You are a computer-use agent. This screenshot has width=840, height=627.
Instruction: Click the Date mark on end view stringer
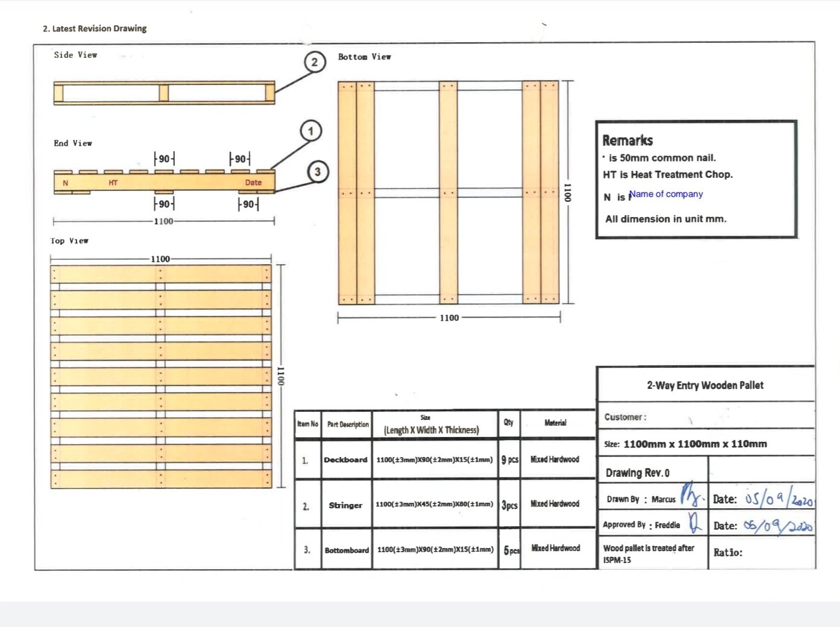[x=253, y=183]
